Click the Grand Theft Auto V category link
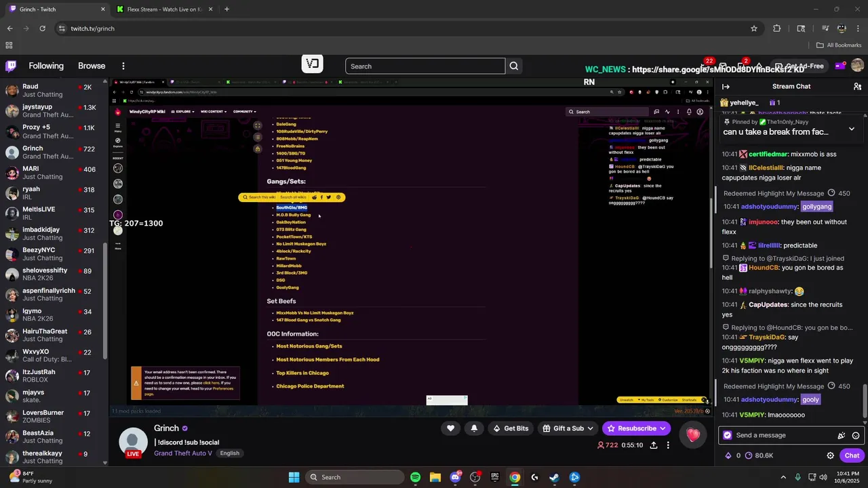The image size is (868, 488). (182, 453)
